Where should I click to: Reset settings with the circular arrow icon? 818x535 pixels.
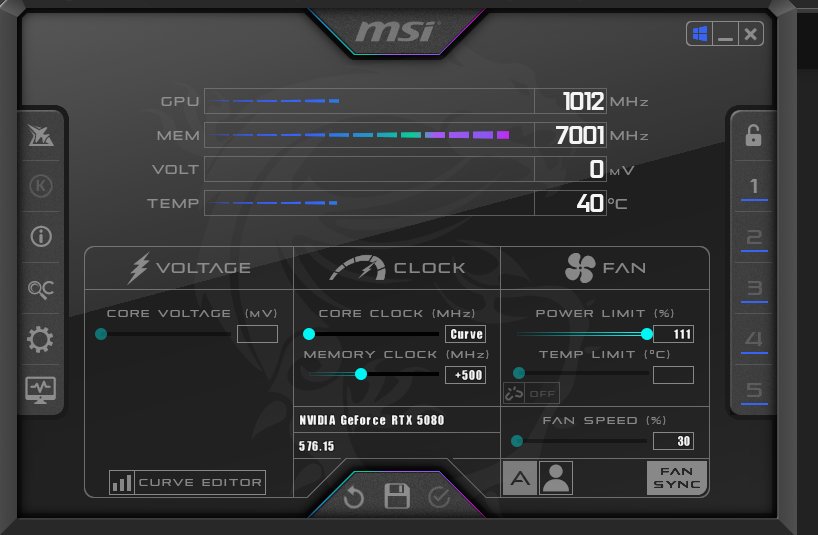(x=354, y=497)
